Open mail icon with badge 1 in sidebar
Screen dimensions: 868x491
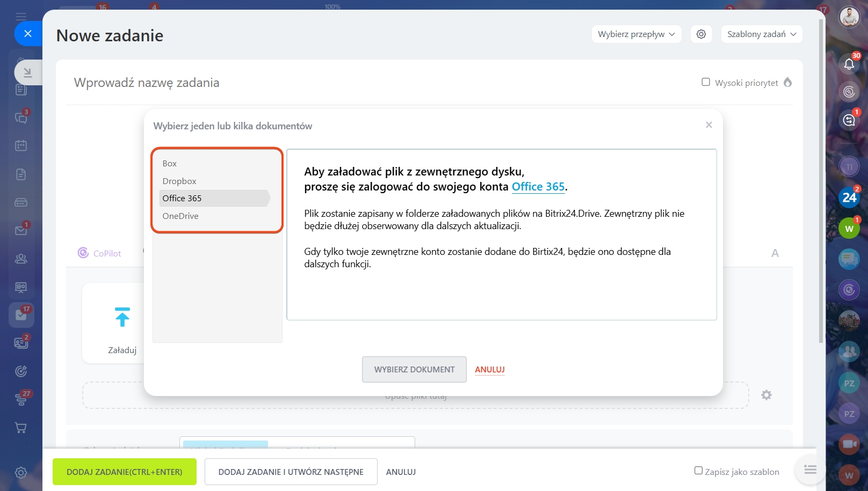coord(21,230)
